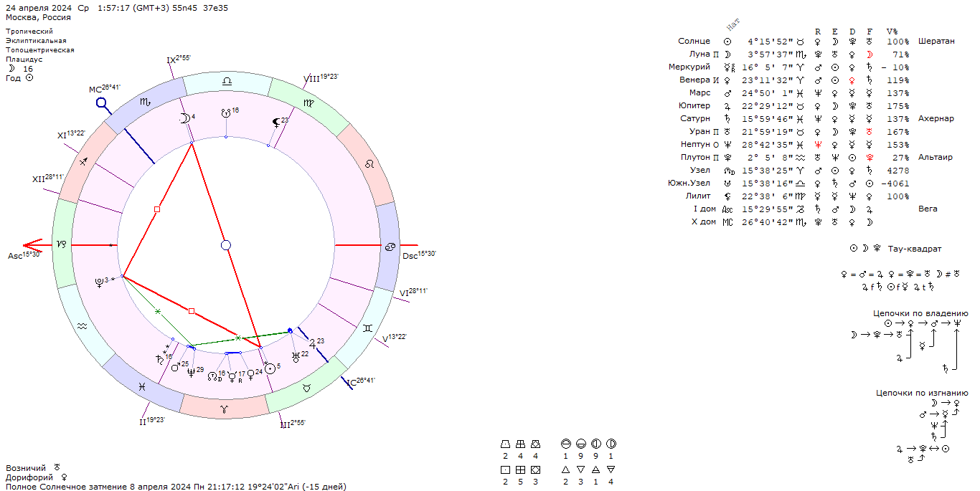
Task: Select the Dsc 15°30' label
Action: coord(419,255)
